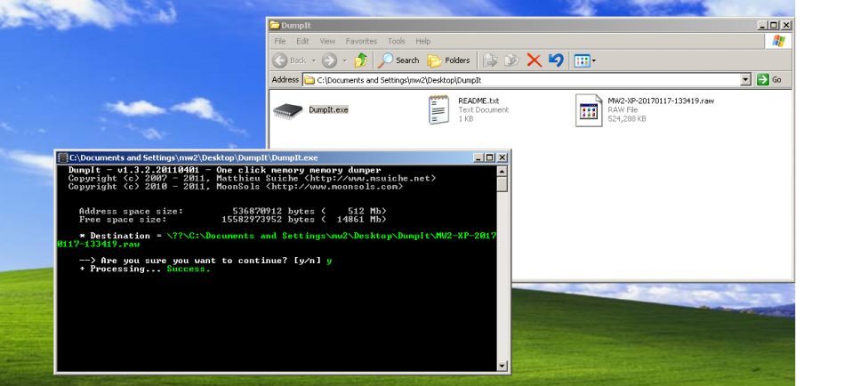868x386 pixels.
Task: Open the Tools menu
Action: [396, 41]
